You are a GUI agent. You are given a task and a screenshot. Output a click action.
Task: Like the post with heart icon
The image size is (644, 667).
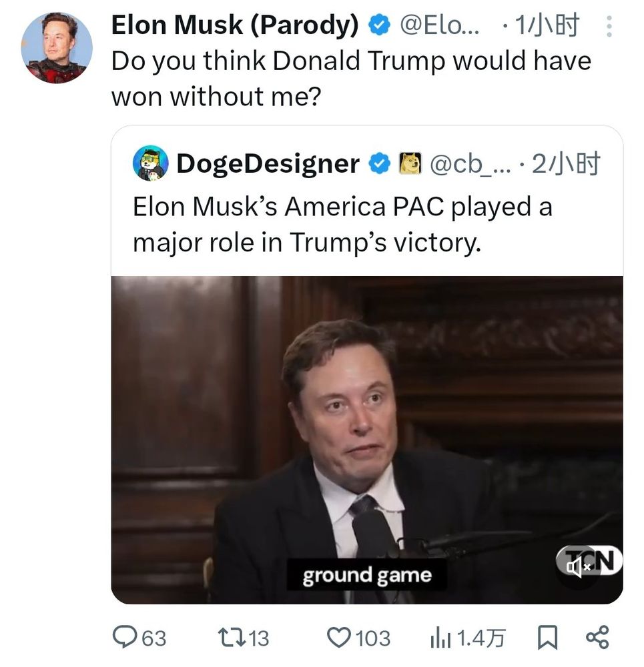[x=338, y=638]
